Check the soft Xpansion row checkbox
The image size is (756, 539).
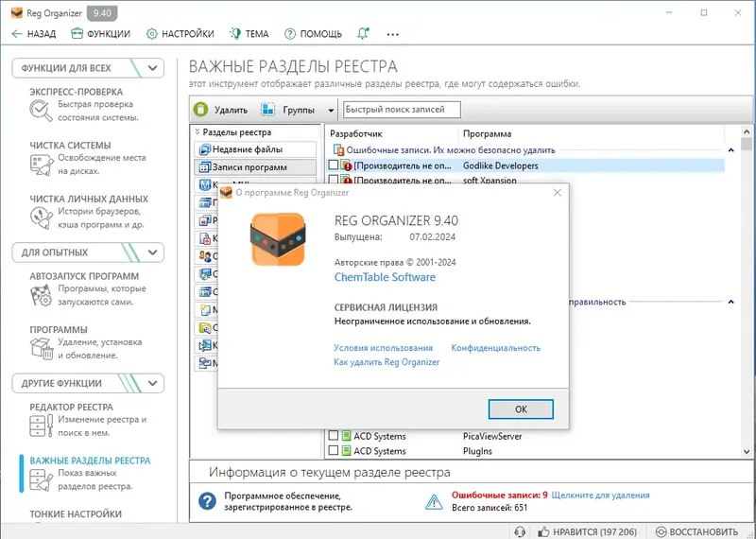(334, 180)
